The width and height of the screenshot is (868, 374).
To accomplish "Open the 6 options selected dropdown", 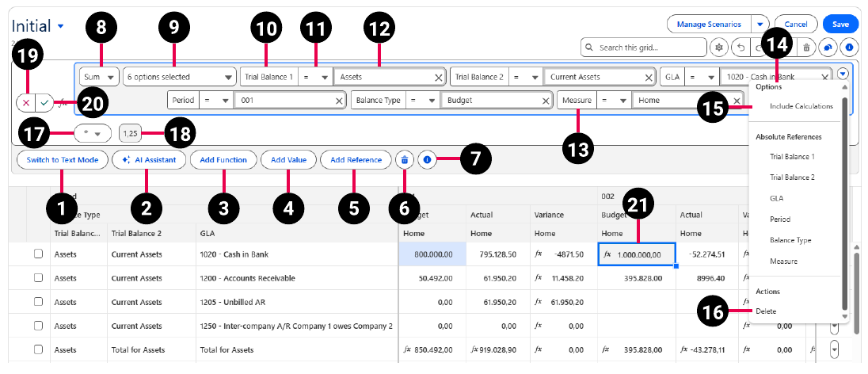I will 180,77.
